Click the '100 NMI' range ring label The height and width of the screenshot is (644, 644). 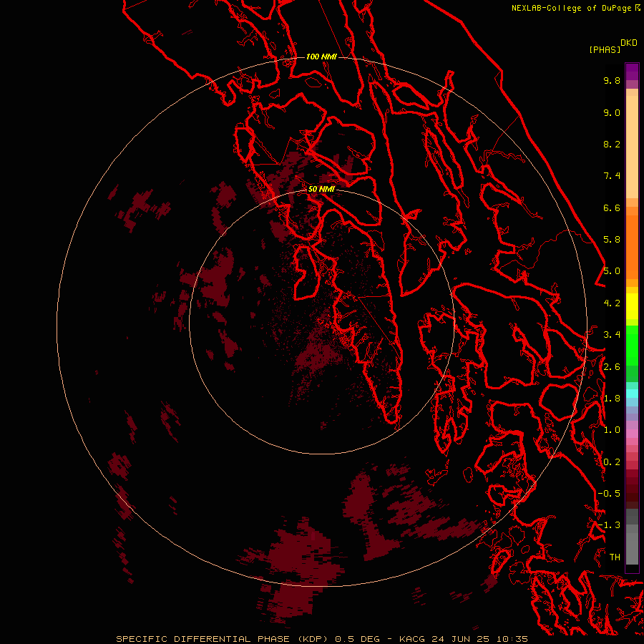[x=321, y=57]
